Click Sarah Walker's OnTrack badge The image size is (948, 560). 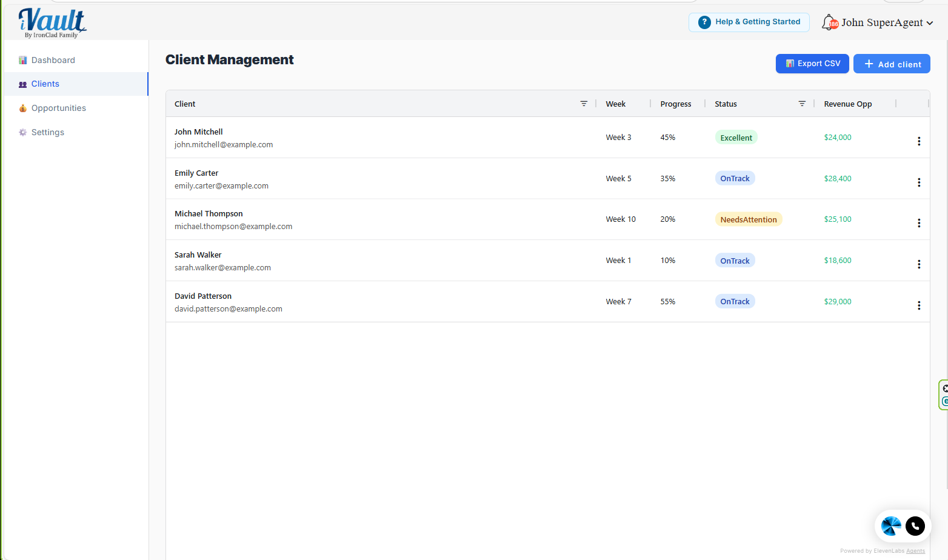click(735, 261)
